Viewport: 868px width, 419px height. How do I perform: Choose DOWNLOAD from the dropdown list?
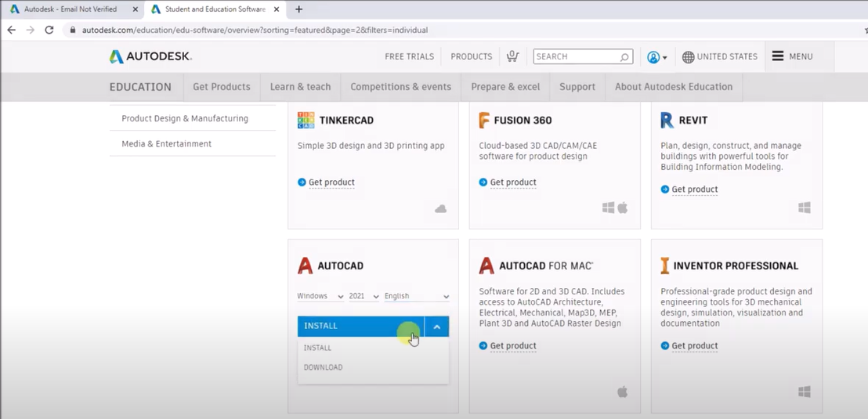[x=324, y=367]
